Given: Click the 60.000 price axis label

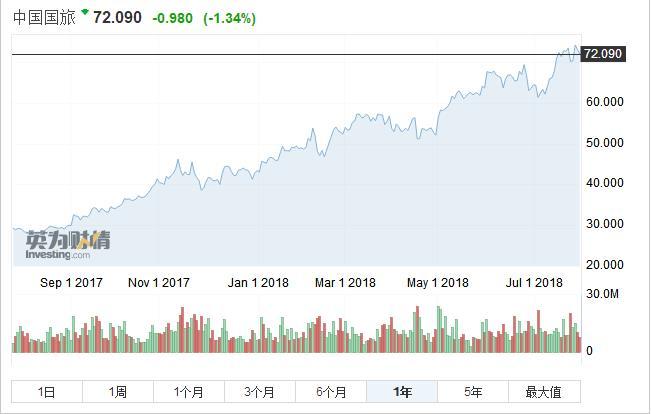Looking at the screenshot, I should click(605, 102).
